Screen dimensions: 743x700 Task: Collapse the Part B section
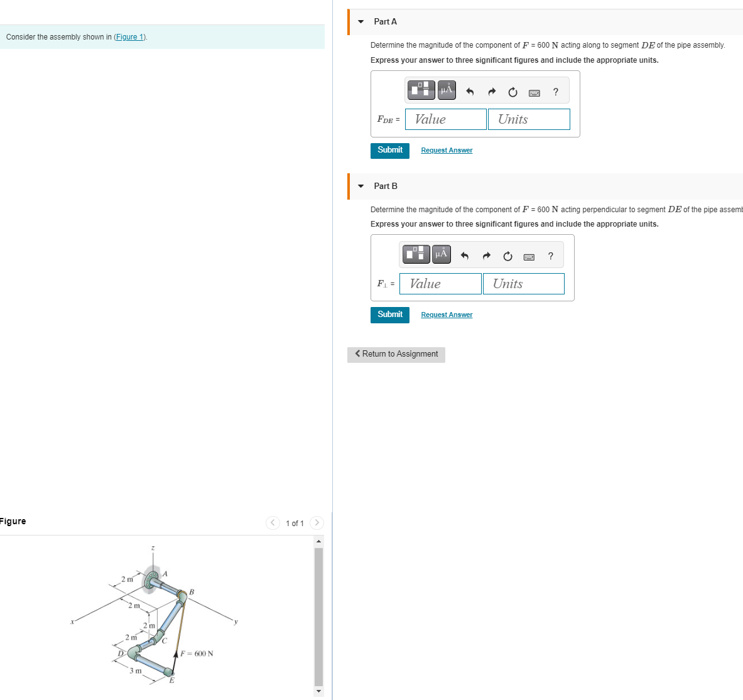click(361, 186)
